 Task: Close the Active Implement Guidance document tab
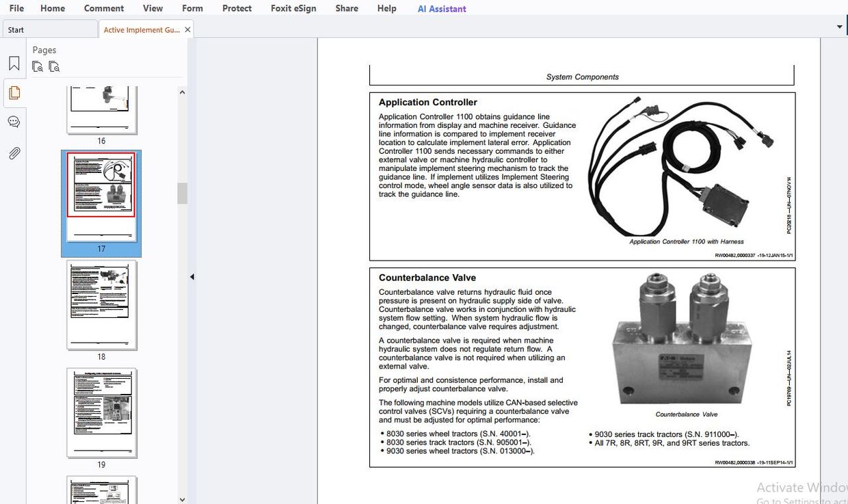click(187, 29)
